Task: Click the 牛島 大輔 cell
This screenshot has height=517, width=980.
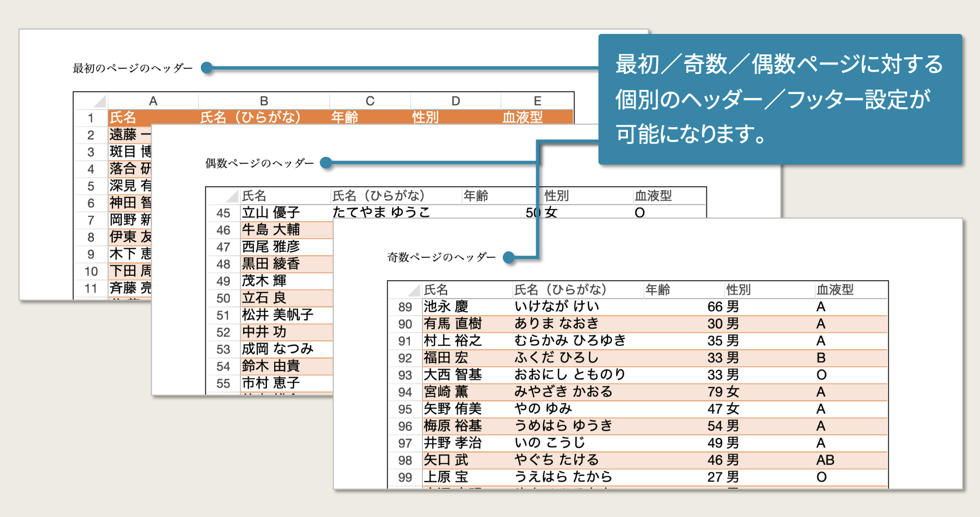Action: (x=286, y=230)
